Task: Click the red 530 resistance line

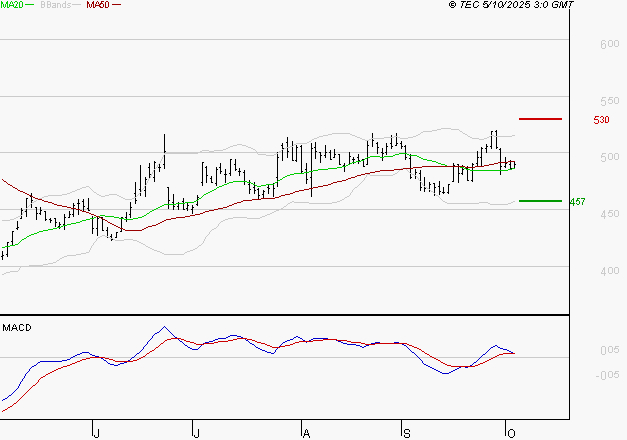Action: pyautogui.click(x=540, y=119)
